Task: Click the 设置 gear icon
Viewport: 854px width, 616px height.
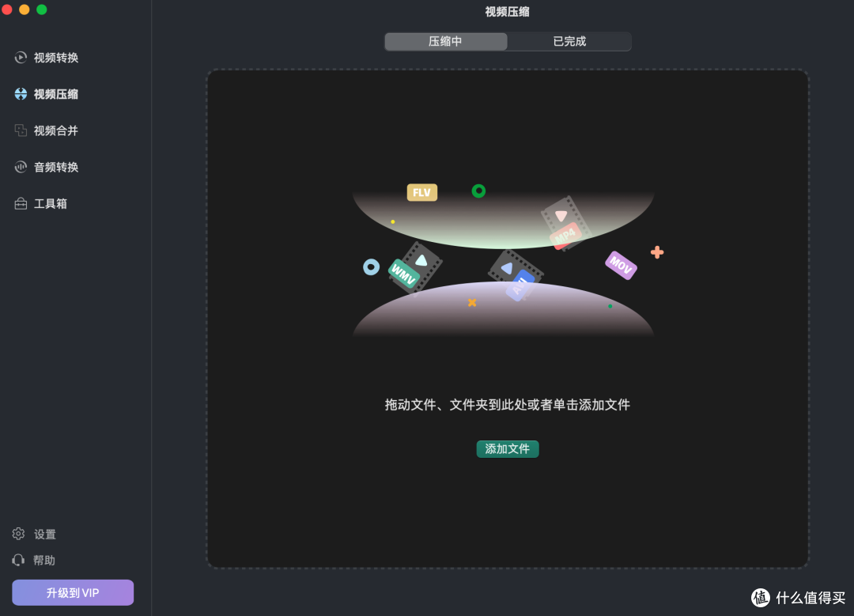Action: [18, 534]
